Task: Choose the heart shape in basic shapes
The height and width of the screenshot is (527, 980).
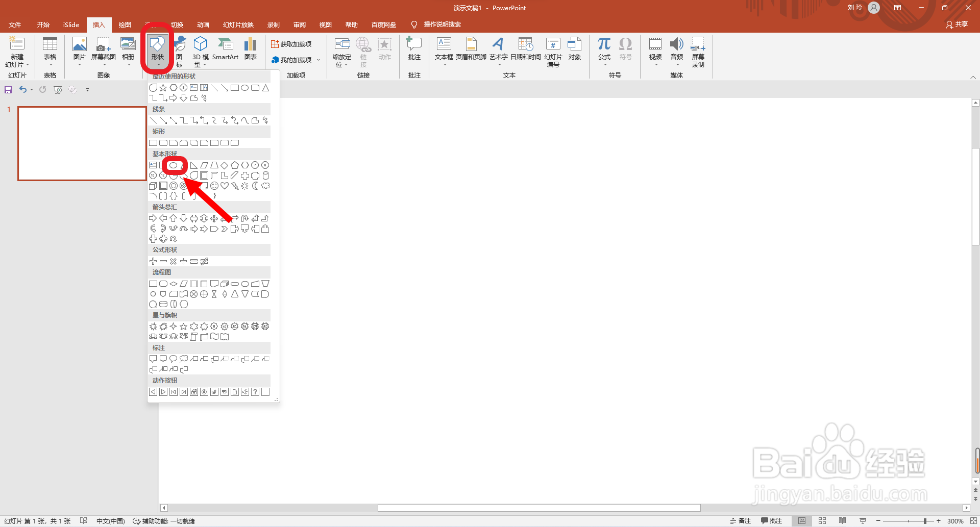Action: click(225, 186)
